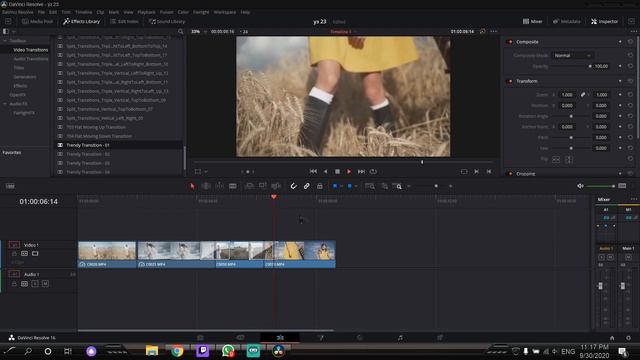Show the Mixer panel button
Screen dimensions: 640x360
(x=533, y=21)
